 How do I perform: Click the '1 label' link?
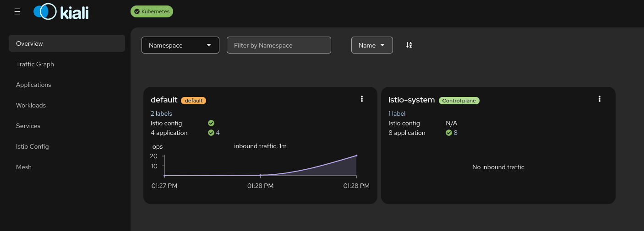(397, 113)
